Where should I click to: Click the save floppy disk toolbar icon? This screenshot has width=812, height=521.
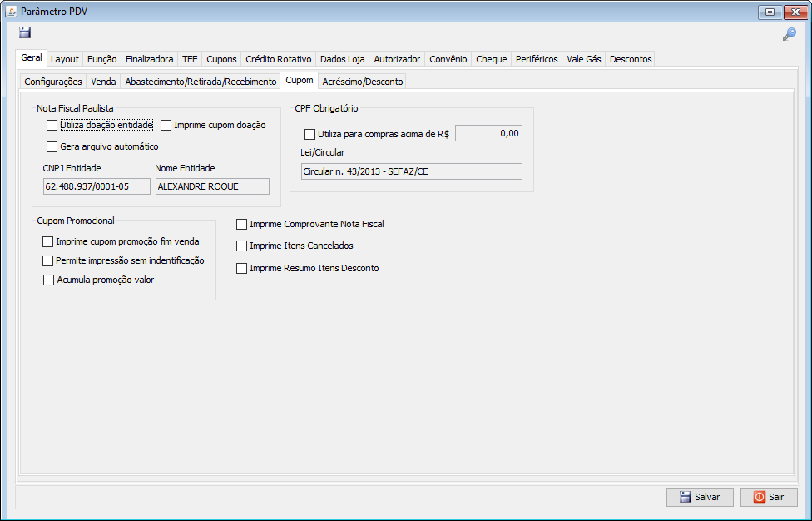pos(25,33)
